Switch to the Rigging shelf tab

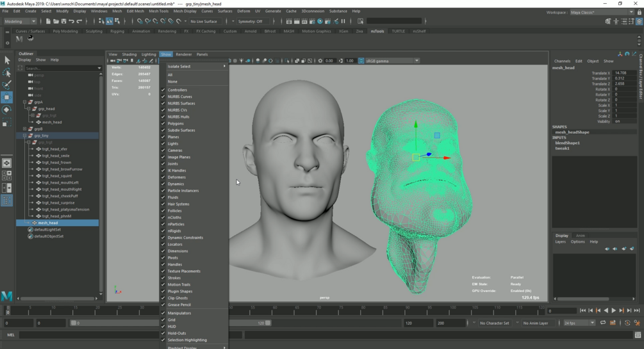pyautogui.click(x=117, y=31)
